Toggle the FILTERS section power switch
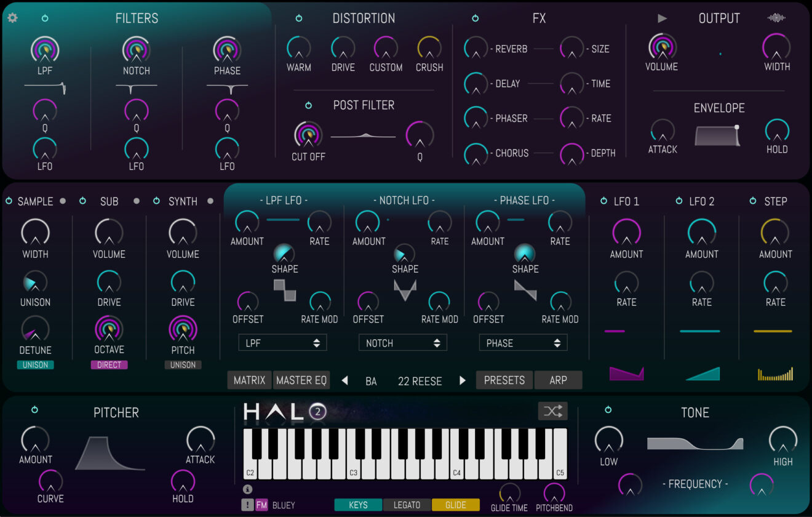The width and height of the screenshot is (812, 517). (44, 18)
